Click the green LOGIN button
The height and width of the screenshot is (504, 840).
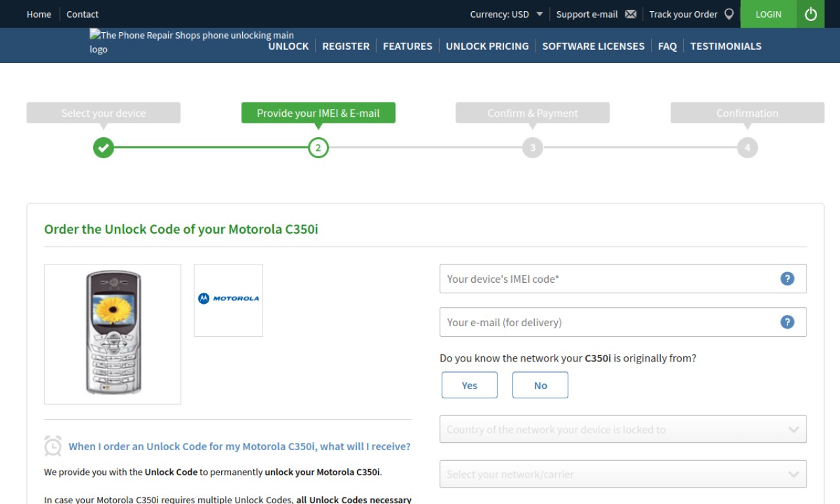coord(768,14)
